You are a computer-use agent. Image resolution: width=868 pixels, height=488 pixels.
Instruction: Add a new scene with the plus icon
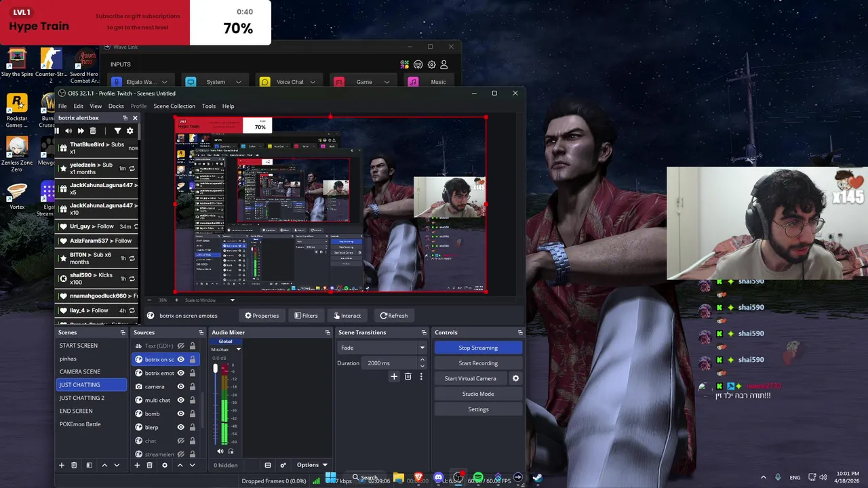(61, 465)
